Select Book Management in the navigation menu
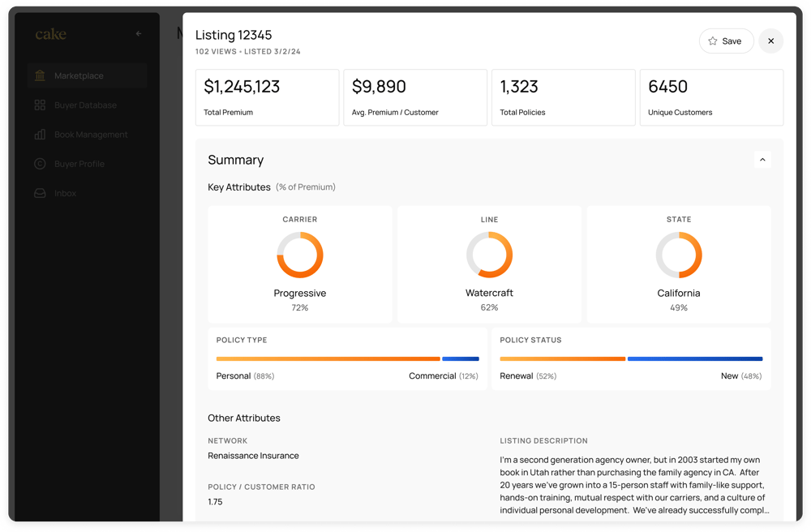This screenshot has width=811, height=532. 91,134
